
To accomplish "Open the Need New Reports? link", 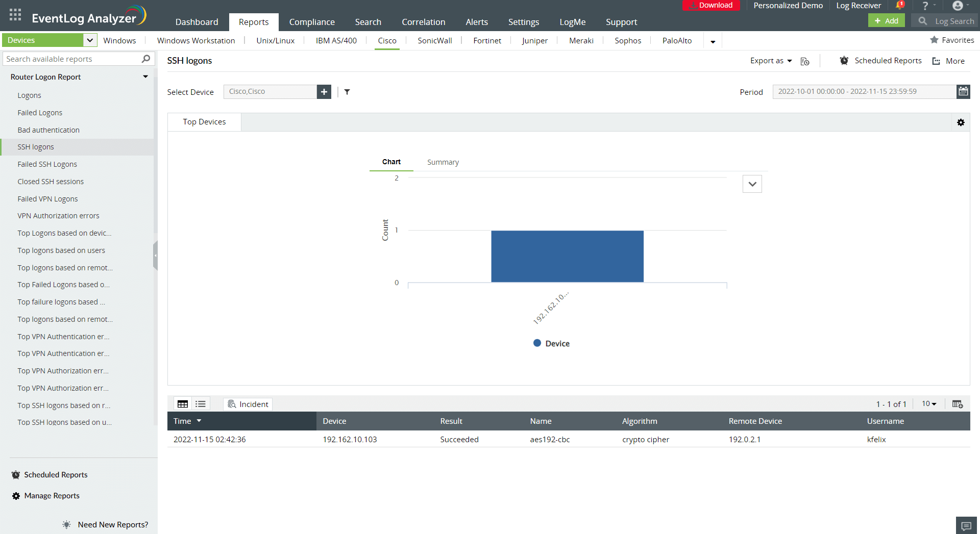I will click(x=113, y=525).
